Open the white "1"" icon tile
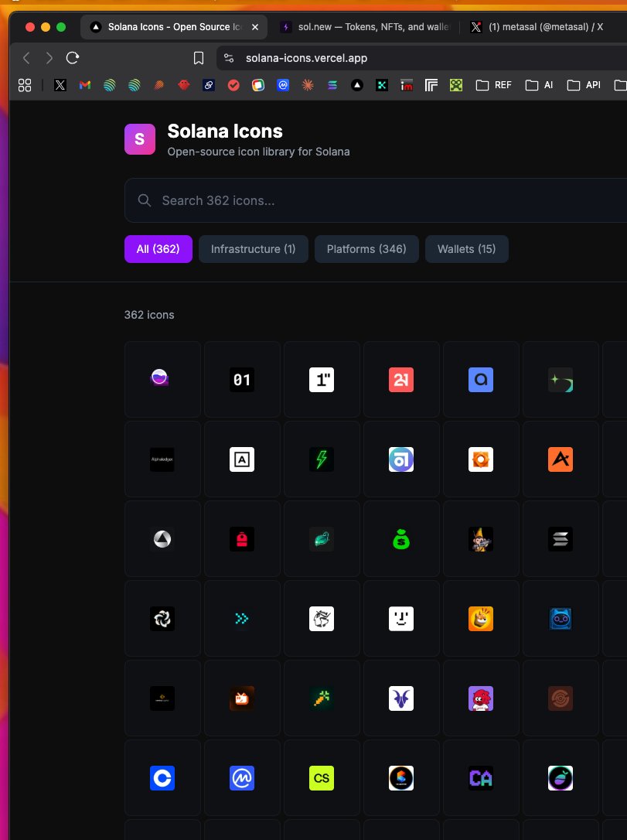This screenshot has height=840, width=627. coord(322,379)
